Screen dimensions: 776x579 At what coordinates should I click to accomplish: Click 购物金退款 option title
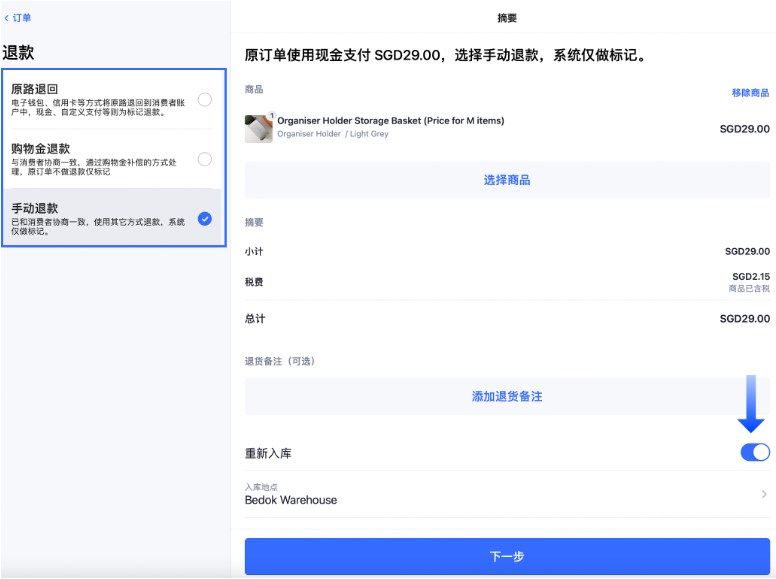41,149
